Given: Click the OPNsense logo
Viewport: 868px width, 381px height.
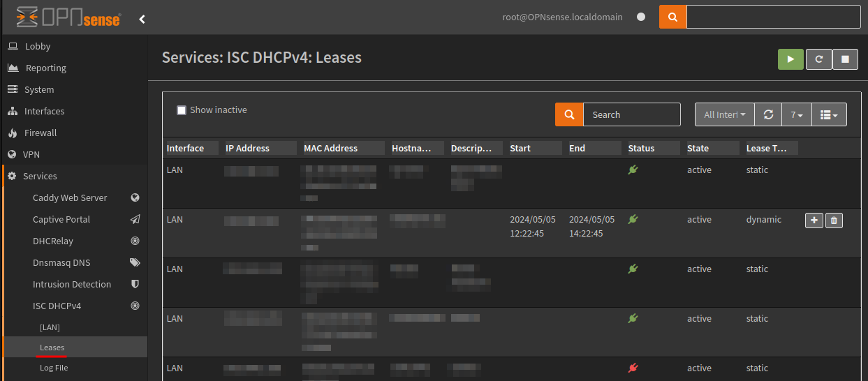Looking at the screenshot, I should click(x=68, y=17).
